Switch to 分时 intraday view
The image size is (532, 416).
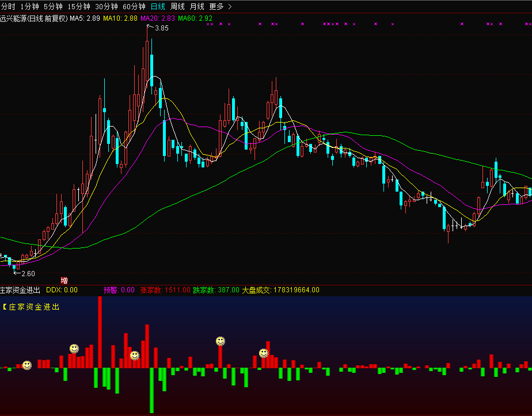(x=8, y=6)
